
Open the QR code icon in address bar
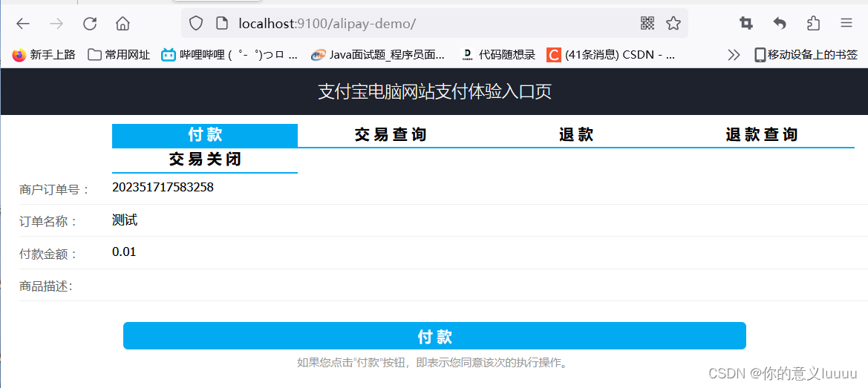tap(647, 23)
